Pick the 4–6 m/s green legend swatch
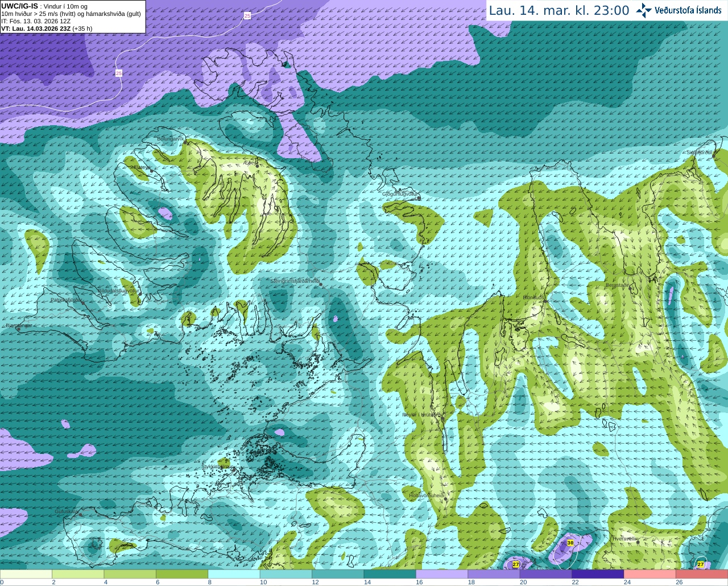728x586 pixels. [130, 574]
